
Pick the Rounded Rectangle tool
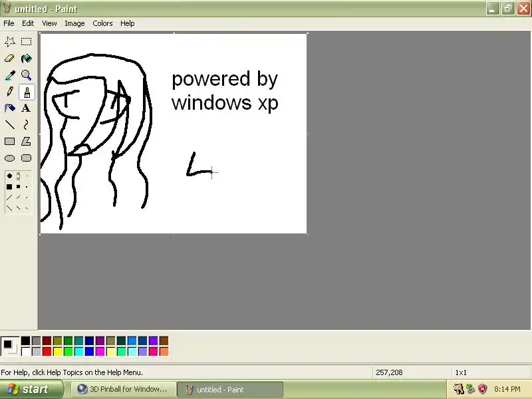[x=26, y=158]
